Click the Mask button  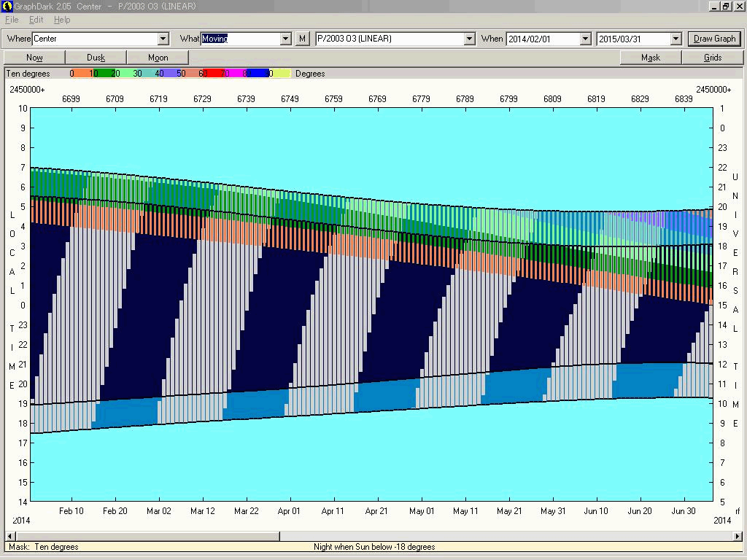(651, 58)
